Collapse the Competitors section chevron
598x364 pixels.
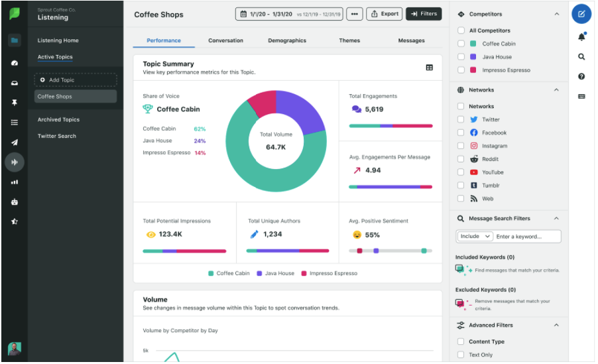click(556, 14)
